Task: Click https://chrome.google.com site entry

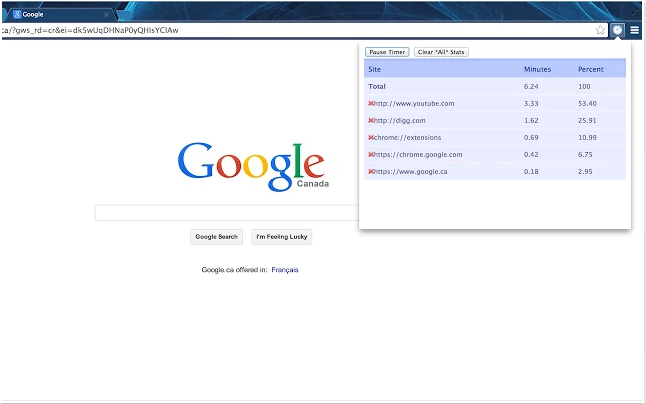Action: tap(418, 154)
